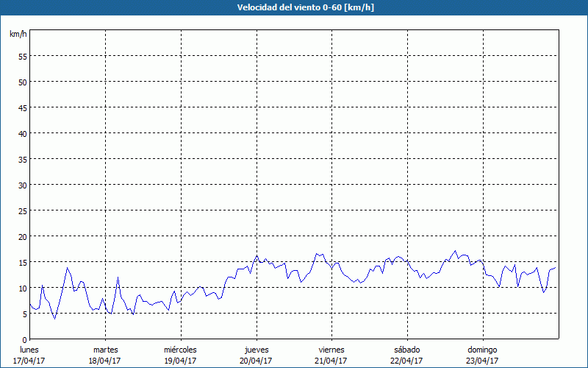The image size is (588, 368).
Task: Select the date label 23/04/17
Action: tap(482, 361)
